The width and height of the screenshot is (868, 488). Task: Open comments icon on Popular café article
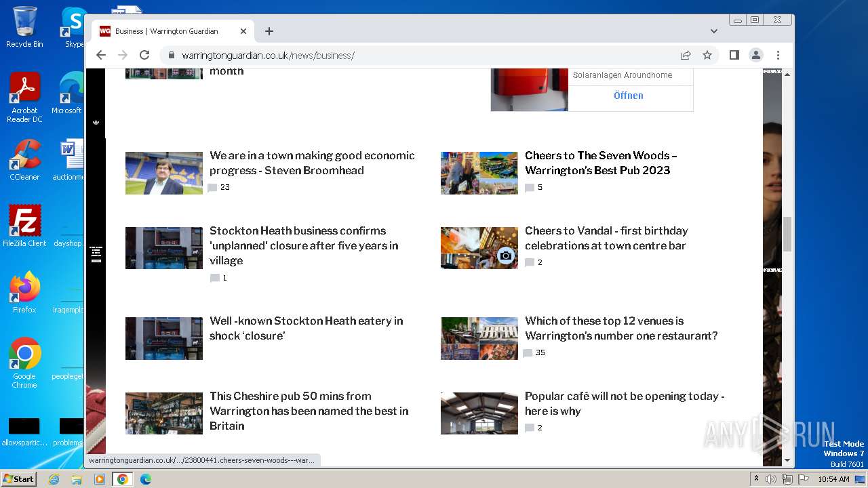click(x=530, y=428)
